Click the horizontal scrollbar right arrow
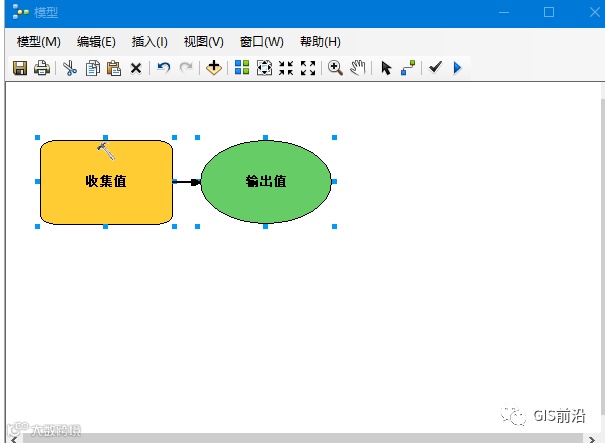 592,439
